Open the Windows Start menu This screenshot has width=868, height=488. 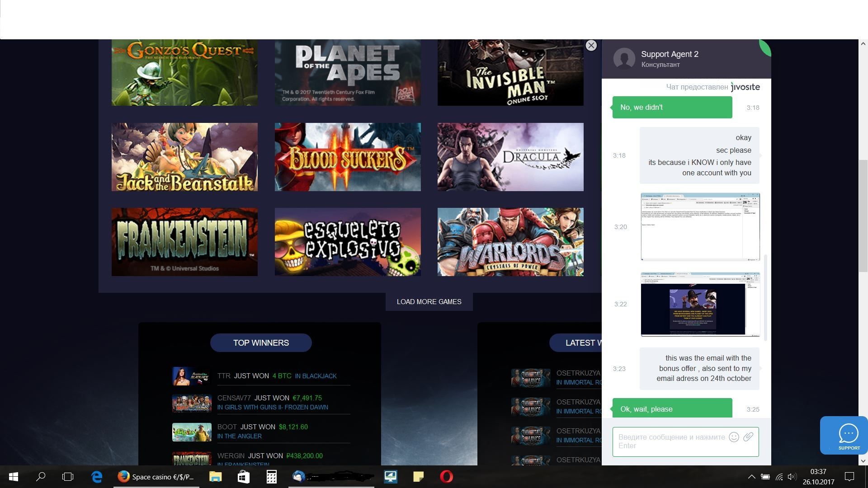[x=14, y=477]
